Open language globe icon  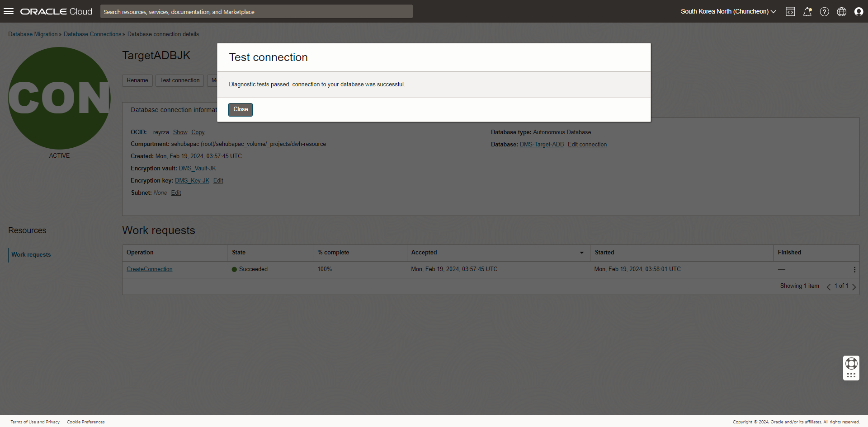[842, 12]
